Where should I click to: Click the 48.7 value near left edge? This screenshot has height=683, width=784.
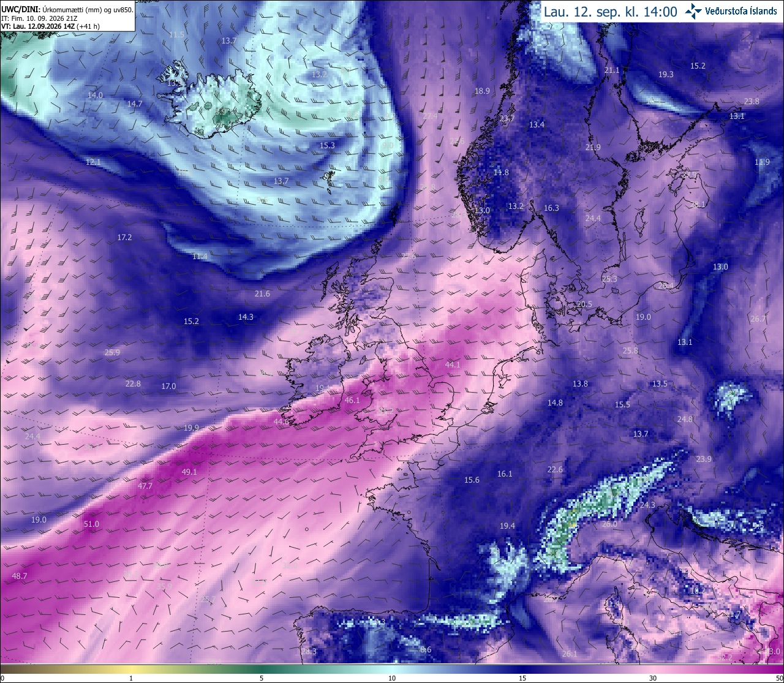pyautogui.click(x=20, y=576)
